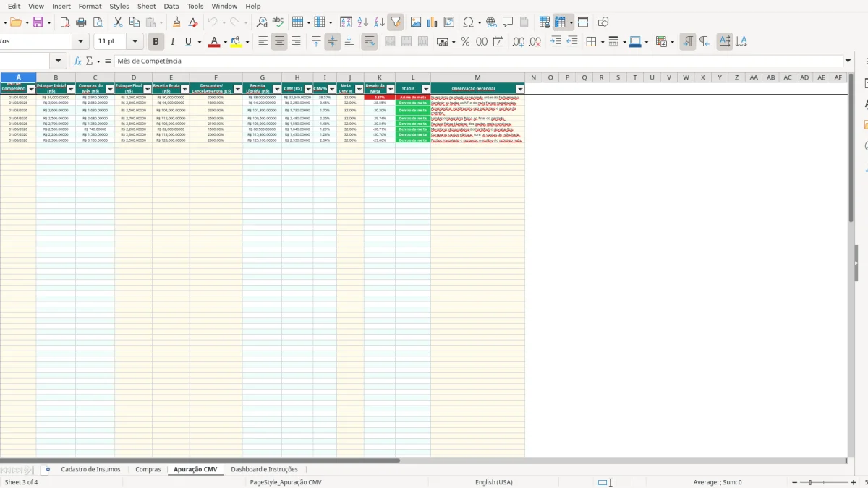Click the Increase Indent icon
Screen dimensions: 868x488
point(556,42)
